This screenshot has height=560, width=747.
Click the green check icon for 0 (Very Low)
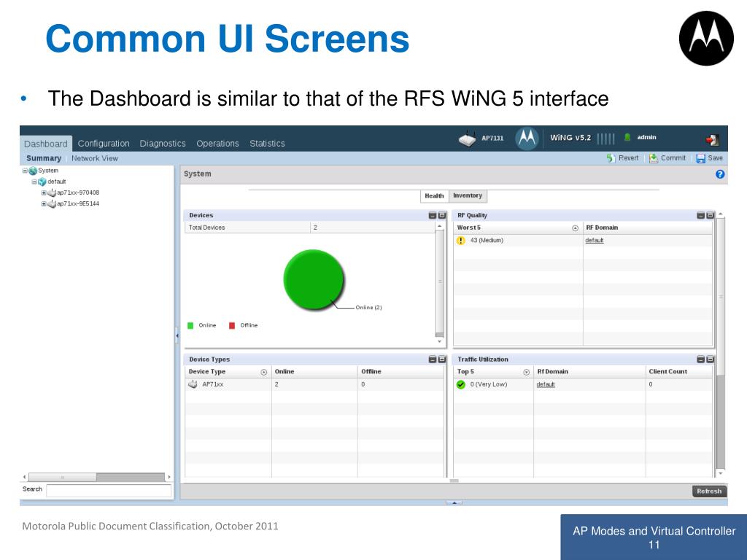point(461,385)
